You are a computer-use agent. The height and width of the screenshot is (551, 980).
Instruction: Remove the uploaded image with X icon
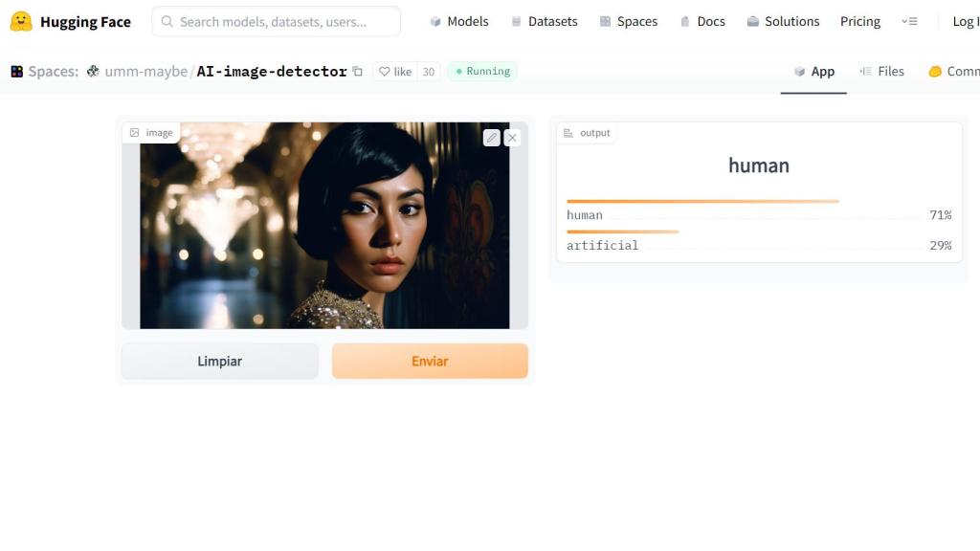click(512, 138)
